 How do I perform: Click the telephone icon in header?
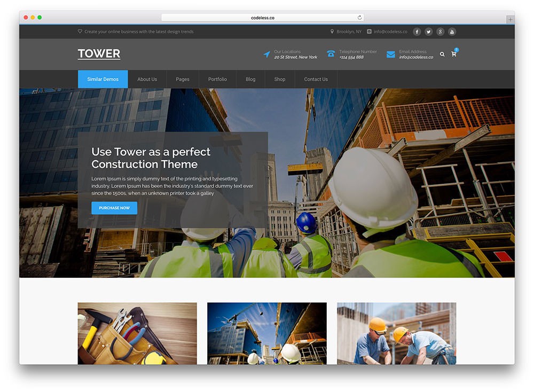[331, 54]
